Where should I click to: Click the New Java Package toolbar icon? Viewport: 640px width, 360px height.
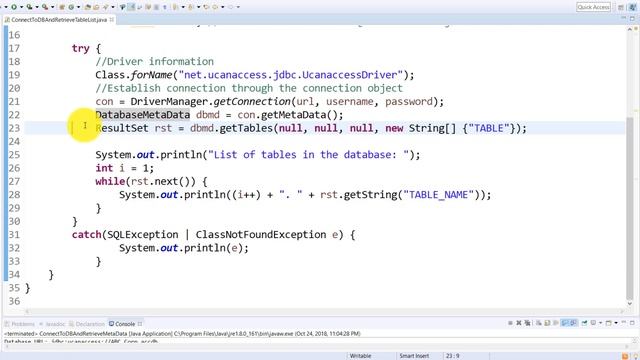pyautogui.click(x=62, y=7)
